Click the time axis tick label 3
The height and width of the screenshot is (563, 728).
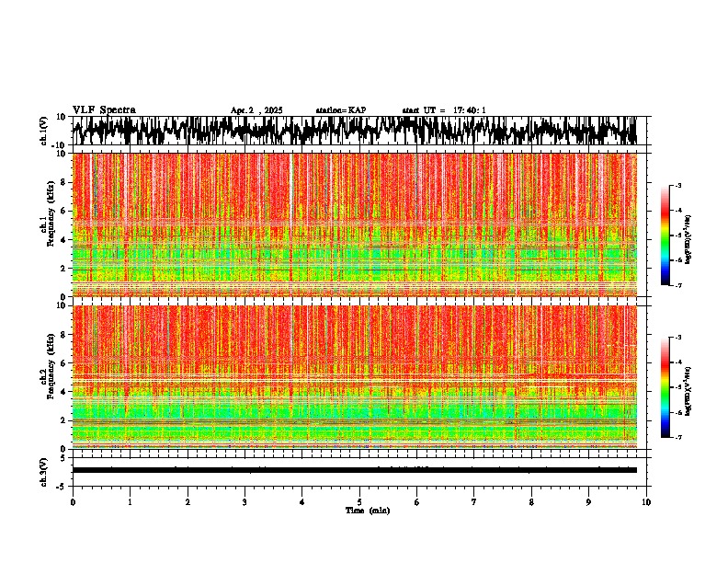point(245,502)
